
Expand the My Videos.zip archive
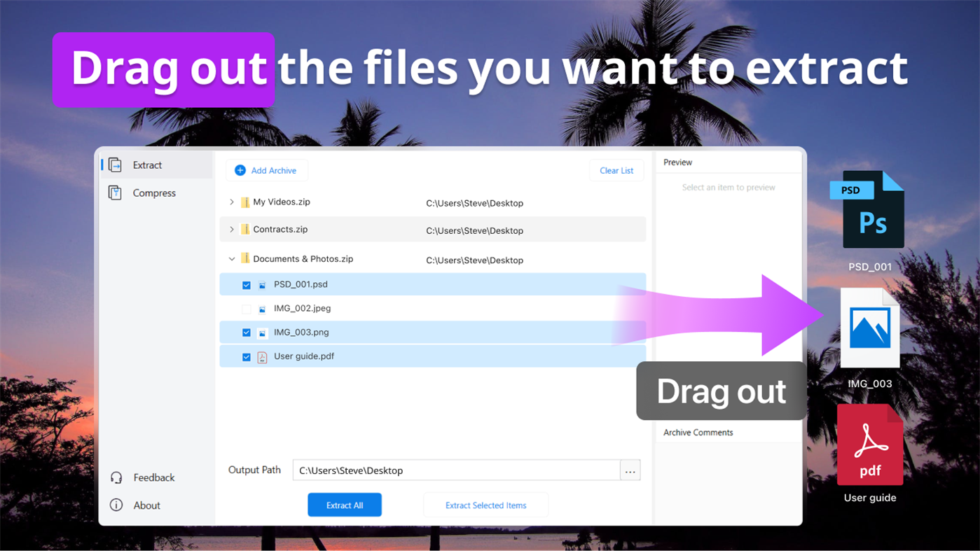click(231, 202)
